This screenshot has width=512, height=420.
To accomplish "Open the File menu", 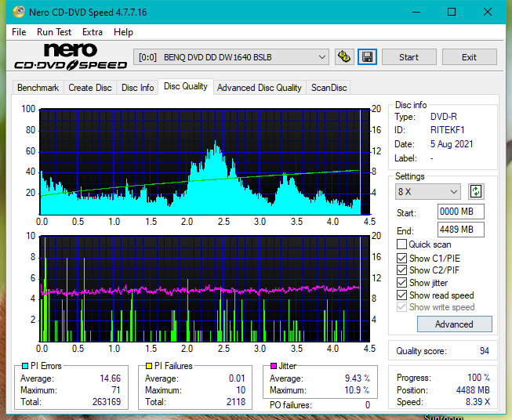I will pyautogui.click(x=19, y=32).
